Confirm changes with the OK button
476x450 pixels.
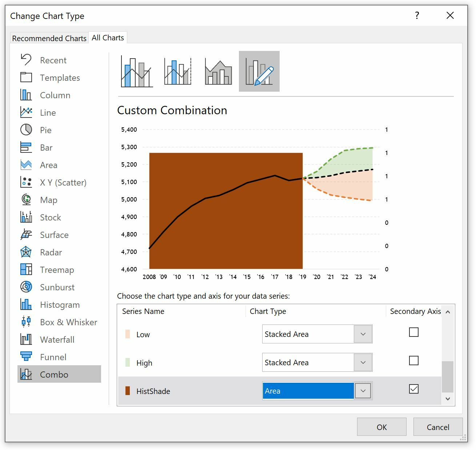[x=381, y=427]
